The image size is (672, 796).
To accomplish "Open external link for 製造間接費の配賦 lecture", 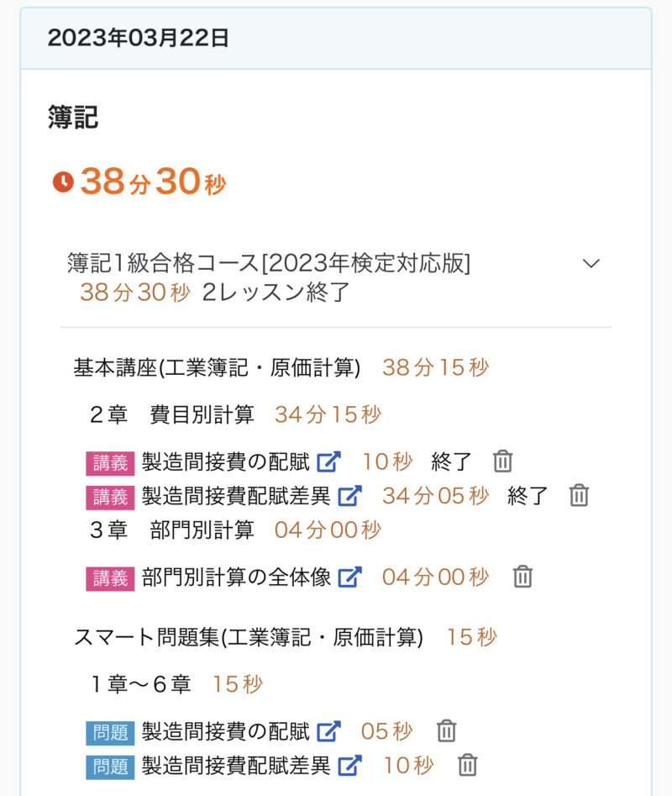I will [328, 461].
